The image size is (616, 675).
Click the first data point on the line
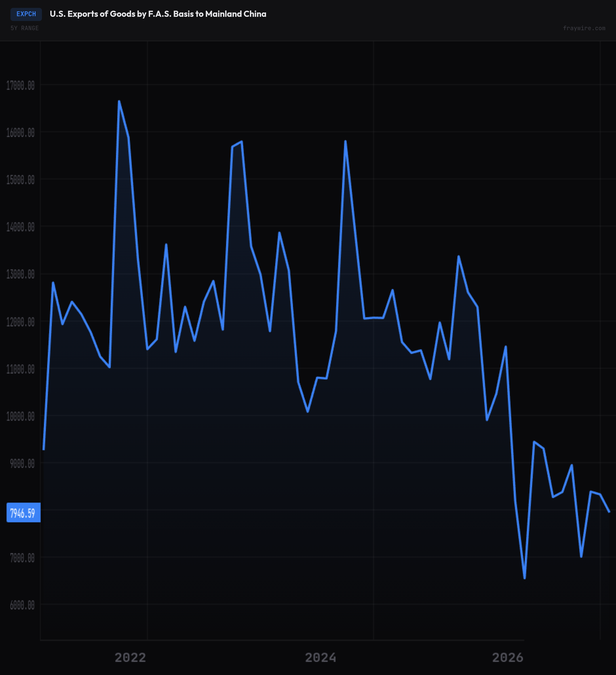click(43, 449)
